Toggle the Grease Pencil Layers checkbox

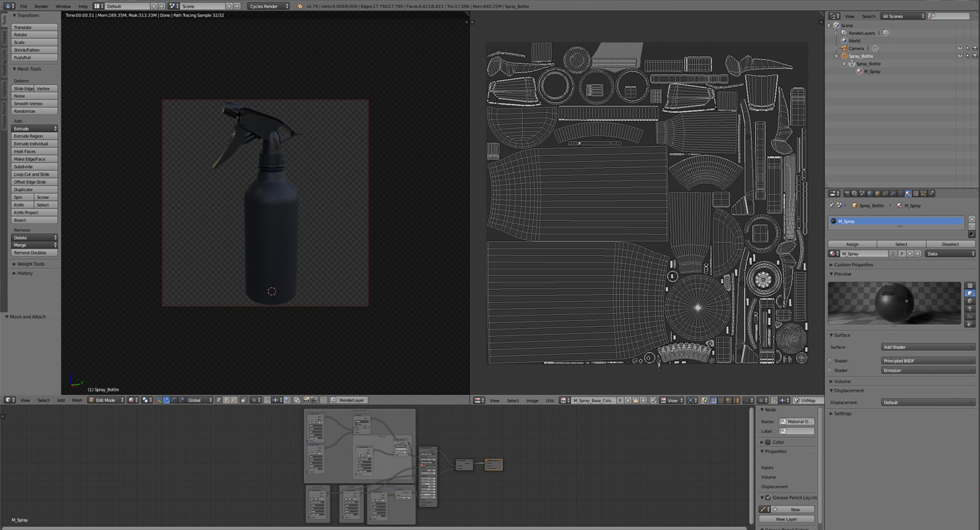(768, 497)
